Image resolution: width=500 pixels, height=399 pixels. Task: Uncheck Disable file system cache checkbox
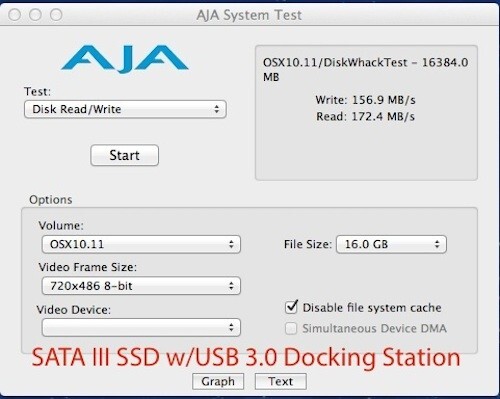[x=291, y=307]
